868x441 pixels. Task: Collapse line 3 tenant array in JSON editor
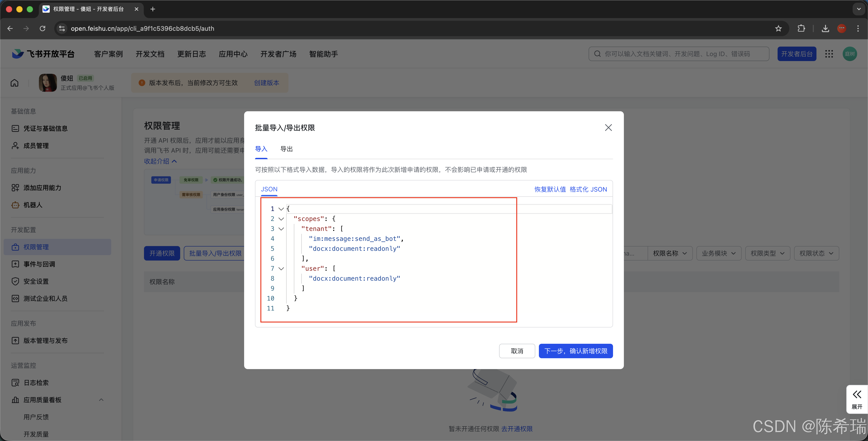click(x=282, y=229)
